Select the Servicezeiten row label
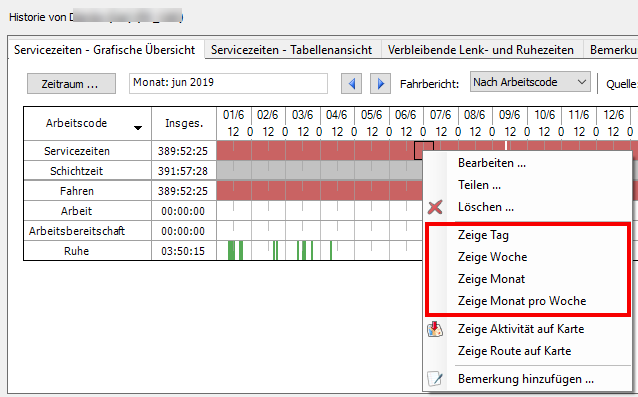The image size is (638, 397). point(77,151)
